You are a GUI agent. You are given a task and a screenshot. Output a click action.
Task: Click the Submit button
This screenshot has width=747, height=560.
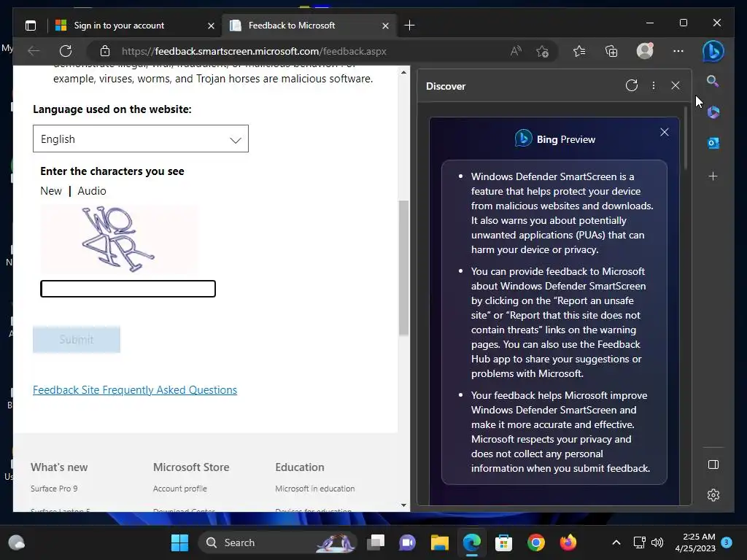click(x=76, y=340)
